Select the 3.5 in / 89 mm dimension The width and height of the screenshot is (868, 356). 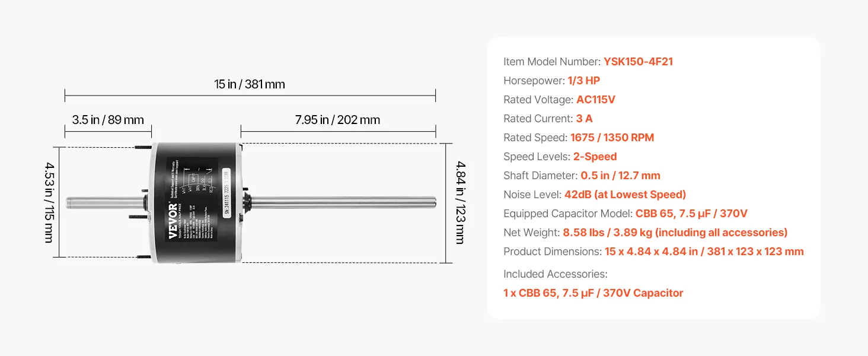108,120
